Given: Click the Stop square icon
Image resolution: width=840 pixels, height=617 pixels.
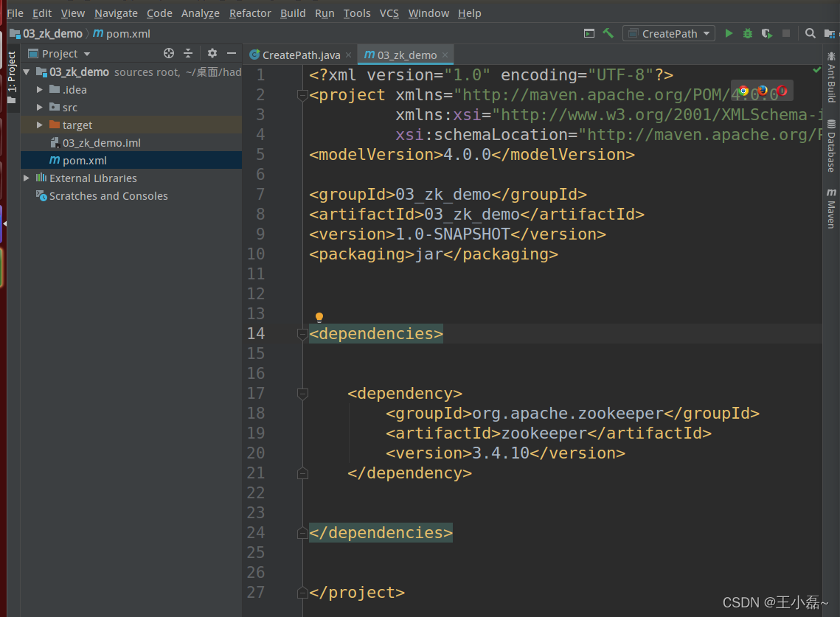Looking at the screenshot, I should (786, 33).
